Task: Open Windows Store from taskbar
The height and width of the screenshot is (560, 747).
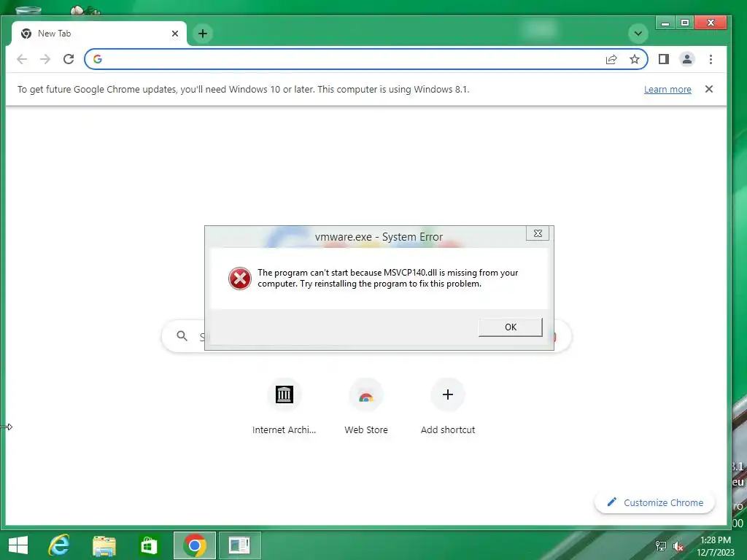Action: click(x=149, y=545)
